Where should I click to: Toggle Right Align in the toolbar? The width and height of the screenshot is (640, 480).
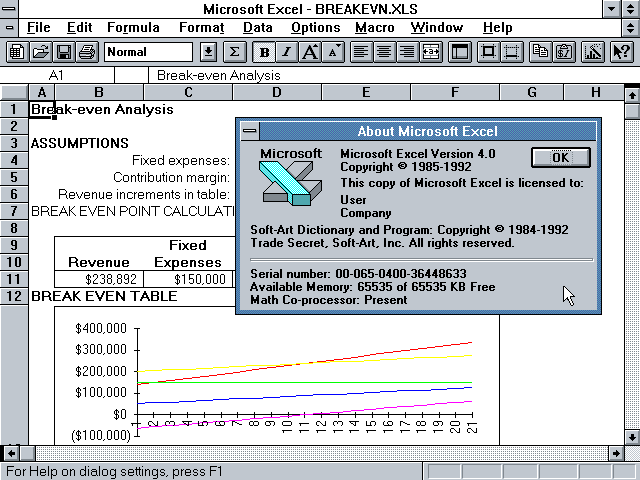coord(407,52)
